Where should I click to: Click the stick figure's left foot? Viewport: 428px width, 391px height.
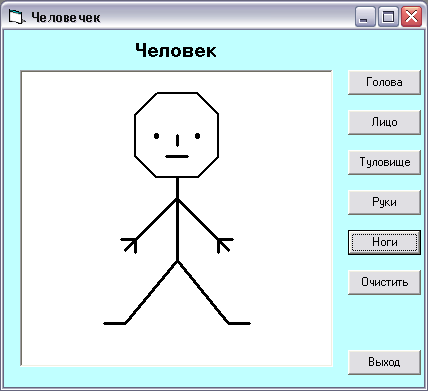(114, 323)
